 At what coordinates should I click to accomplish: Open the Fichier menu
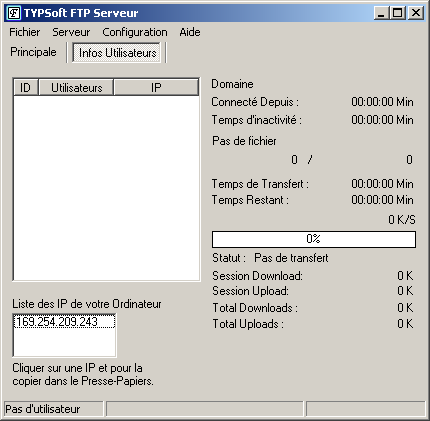(x=25, y=32)
